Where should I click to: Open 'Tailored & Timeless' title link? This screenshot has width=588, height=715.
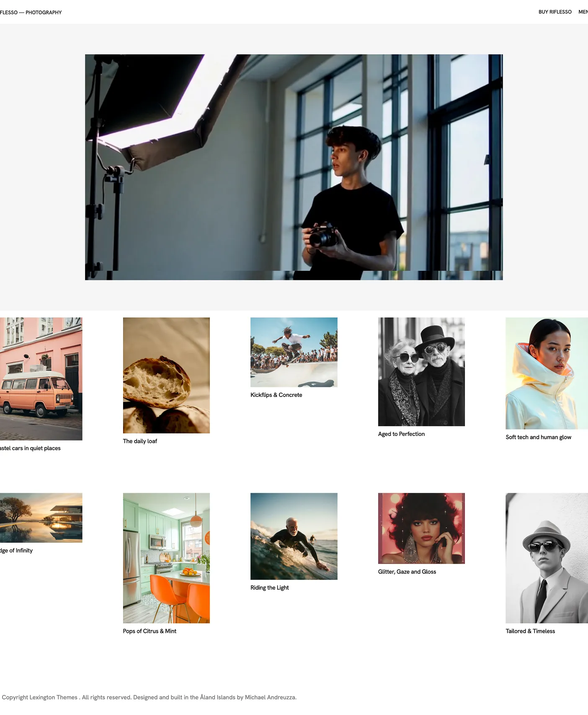[x=530, y=631]
